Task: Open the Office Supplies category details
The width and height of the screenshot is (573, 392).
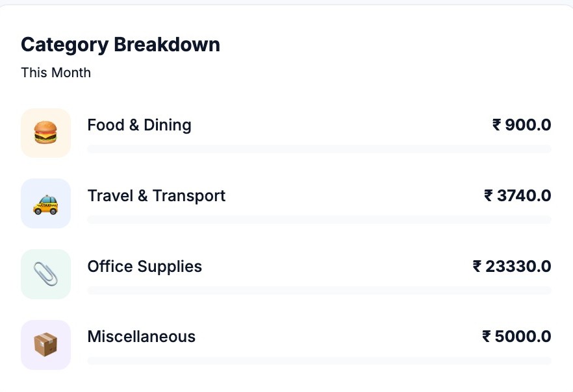Action: [144, 266]
